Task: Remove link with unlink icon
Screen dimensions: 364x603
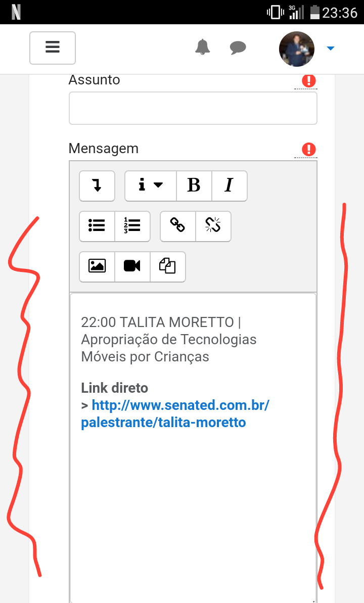Action: pos(213,226)
